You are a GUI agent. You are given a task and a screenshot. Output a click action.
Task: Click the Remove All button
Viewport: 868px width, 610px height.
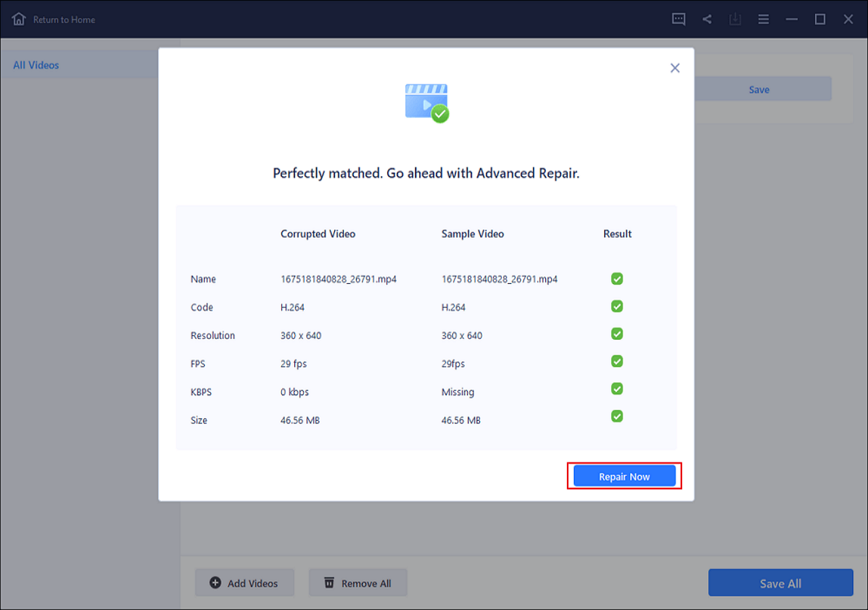358,582
